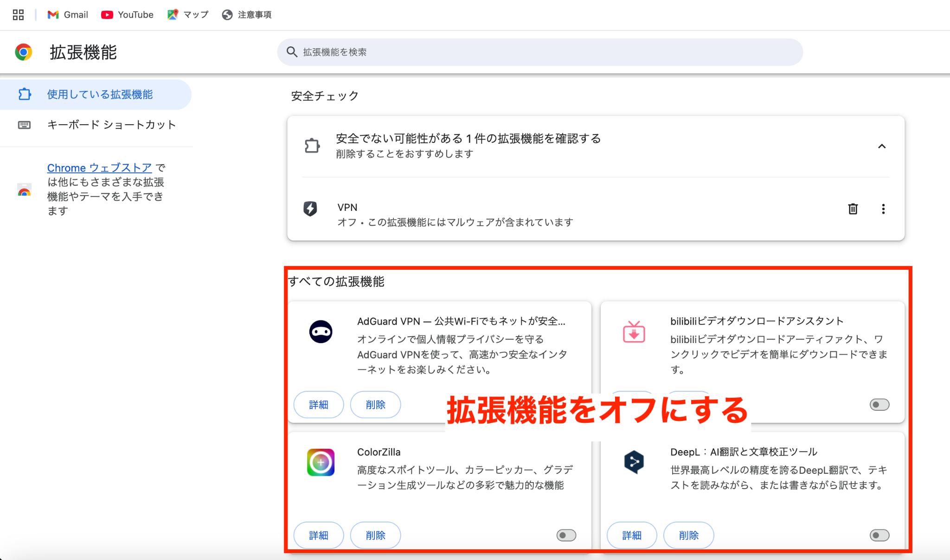Toggle the bilibiliビデオダウンロードアシスタント switch
The width and height of the screenshot is (950, 560).
click(879, 405)
